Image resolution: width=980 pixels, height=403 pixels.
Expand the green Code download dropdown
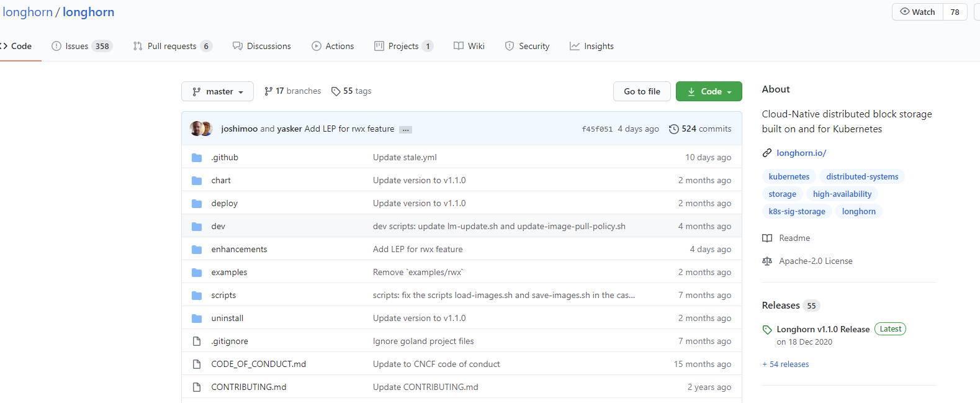(x=709, y=91)
